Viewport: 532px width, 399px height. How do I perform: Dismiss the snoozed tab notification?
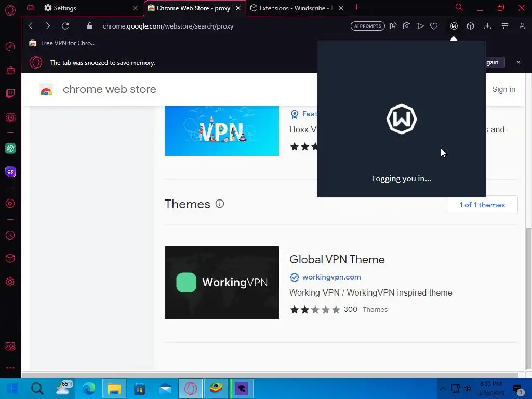coord(518,62)
